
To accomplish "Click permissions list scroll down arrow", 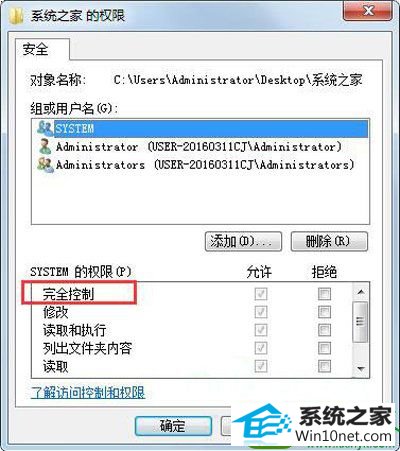I will 360,369.
